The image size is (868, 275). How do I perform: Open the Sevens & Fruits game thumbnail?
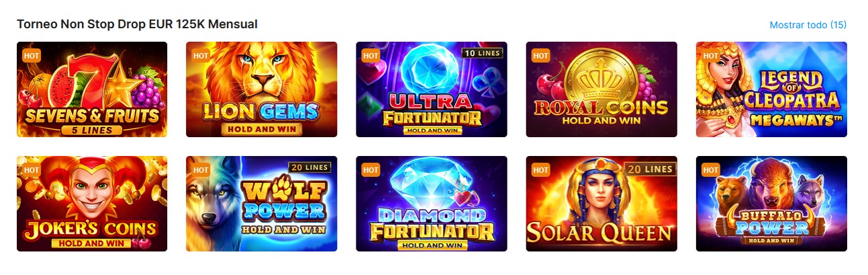pos(92,89)
